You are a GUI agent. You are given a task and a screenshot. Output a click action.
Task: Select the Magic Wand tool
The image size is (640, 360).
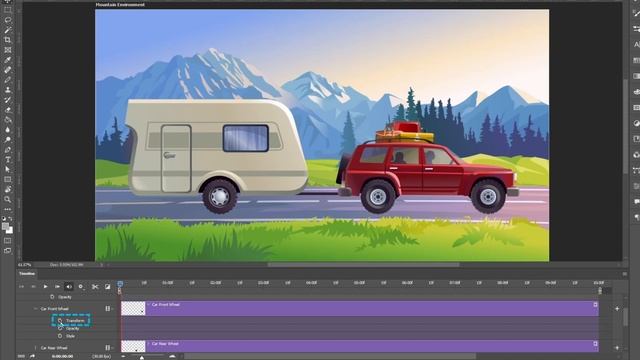pyautogui.click(x=7, y=30)
